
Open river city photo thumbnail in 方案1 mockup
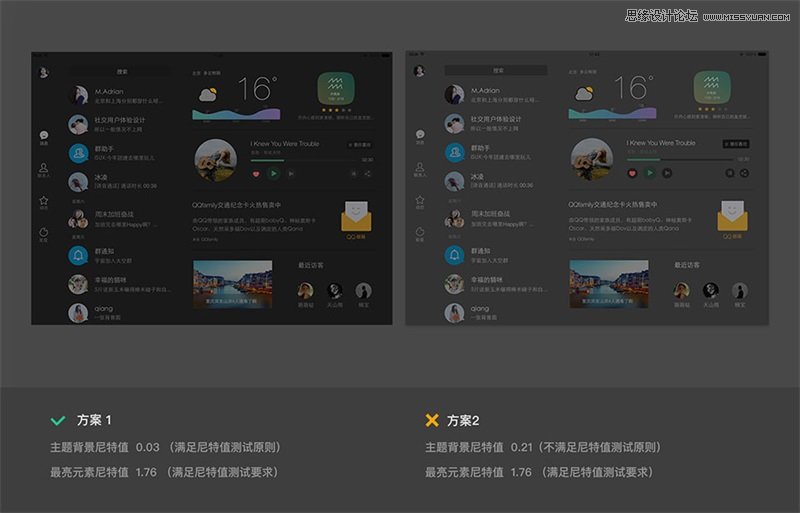[233, 284]
